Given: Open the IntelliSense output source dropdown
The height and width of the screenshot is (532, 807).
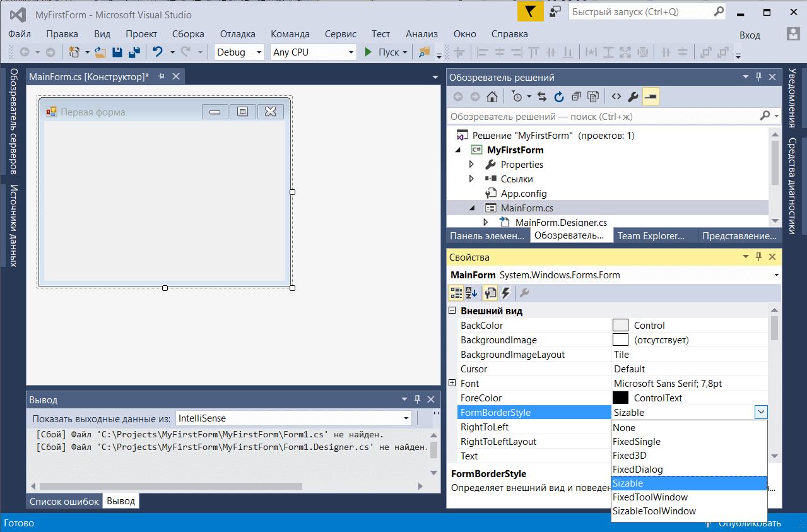Looking at the screenshot, I should 406,418.
